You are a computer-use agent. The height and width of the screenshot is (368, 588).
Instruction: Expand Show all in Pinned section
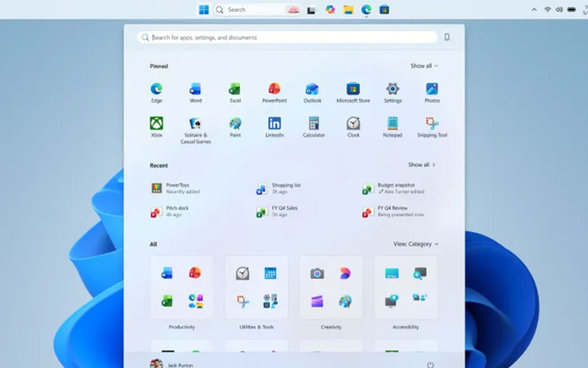pos(424,66)
